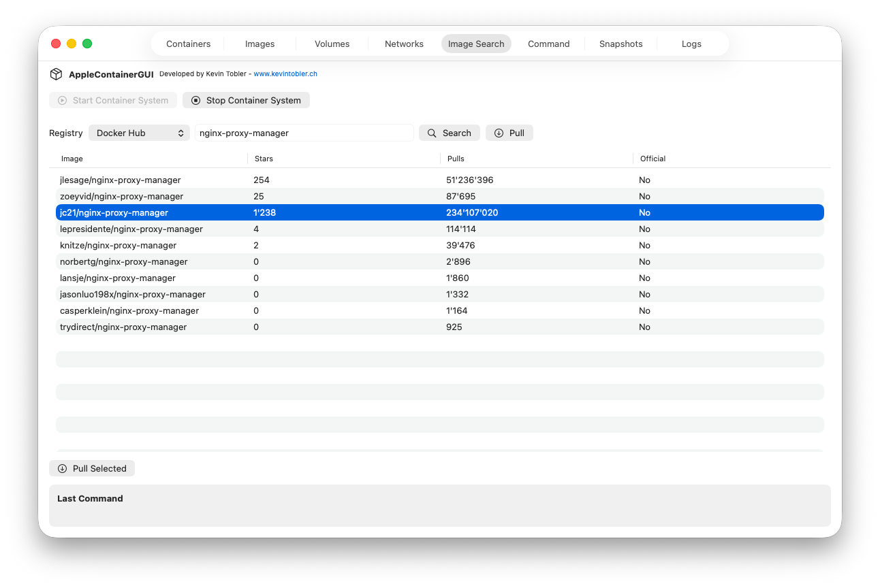Screen dimensions: 880x588
Task: Click inside the nginx-proxy-manager search field
Action: click(x=304, y=133)
